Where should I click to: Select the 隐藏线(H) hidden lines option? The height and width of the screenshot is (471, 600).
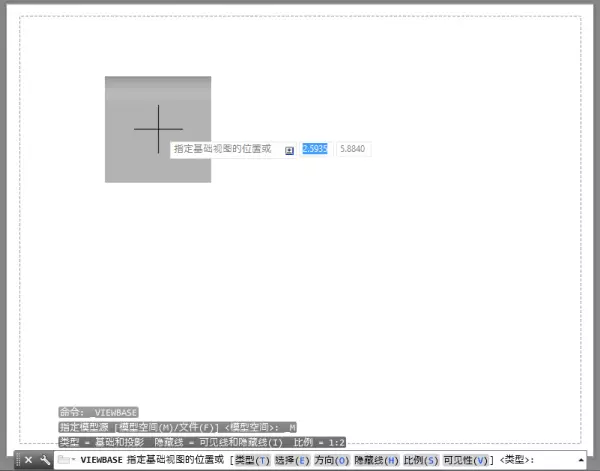pyautogui.click(x=376, y=460)
